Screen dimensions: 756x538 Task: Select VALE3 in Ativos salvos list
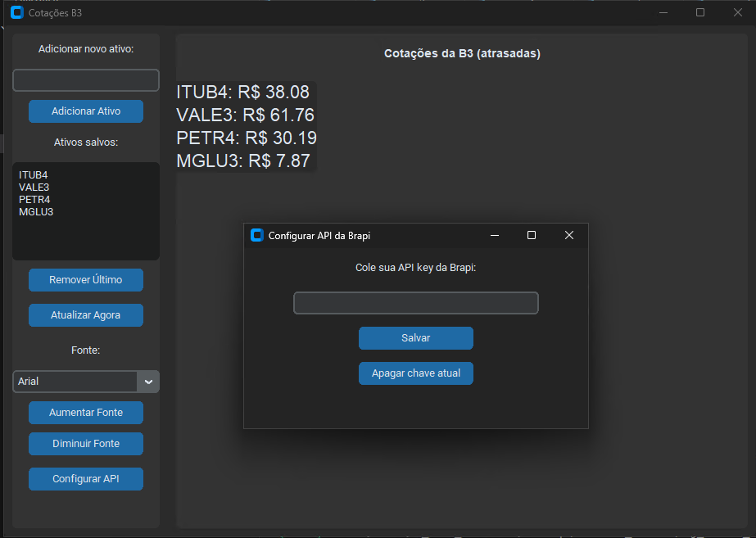(x=34, y=187)
